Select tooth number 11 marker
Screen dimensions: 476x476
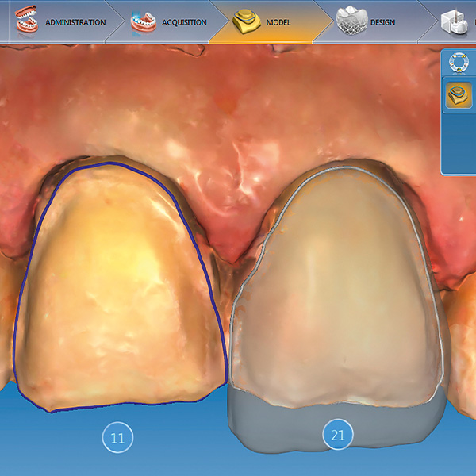(117, 436)
